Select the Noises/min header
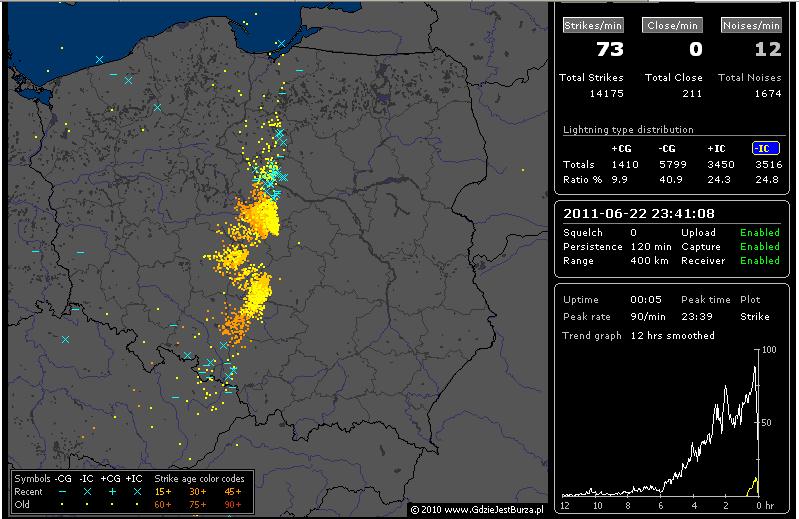799x519 pixels. (x=751, y=25)
